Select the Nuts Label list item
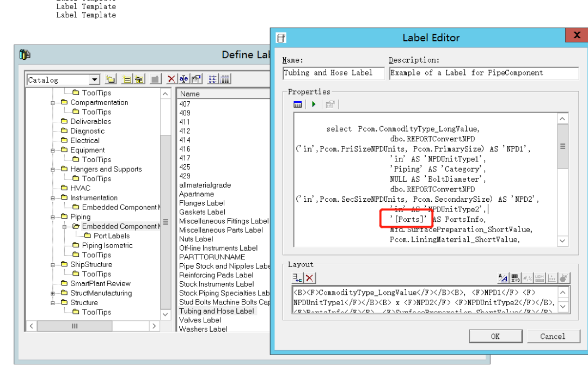Image resolution: width=588 pixels, height=366 pixels. (x=196, y=239)
